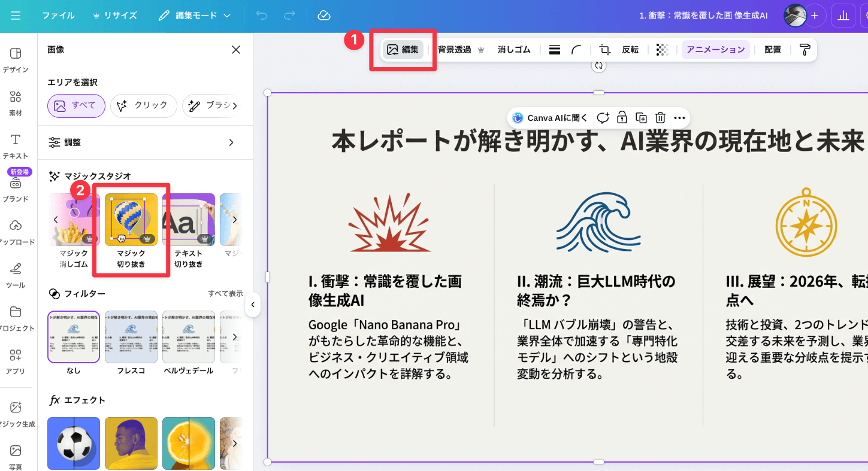Screen dimensions: 868x471
Task: Delete the element with the trash icon
Action: (x=660, y=118)
